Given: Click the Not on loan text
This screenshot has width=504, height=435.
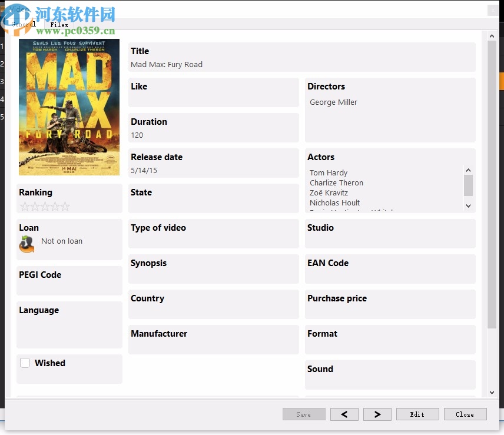Looking at the screenshot, I should tap(62, 241).
